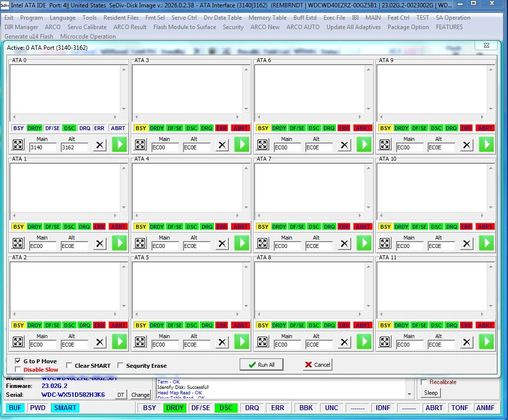Click the SMART status indicator

(65, 408)
